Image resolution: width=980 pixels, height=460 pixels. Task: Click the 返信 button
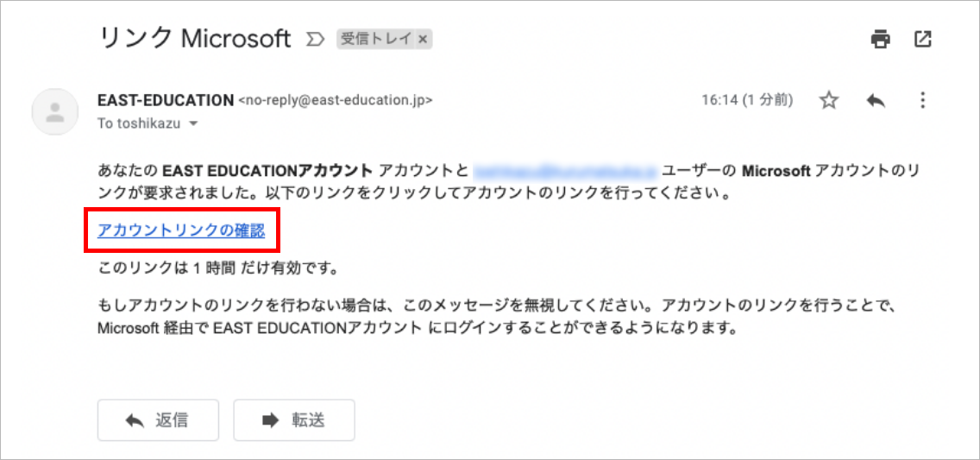click(158, 420)
